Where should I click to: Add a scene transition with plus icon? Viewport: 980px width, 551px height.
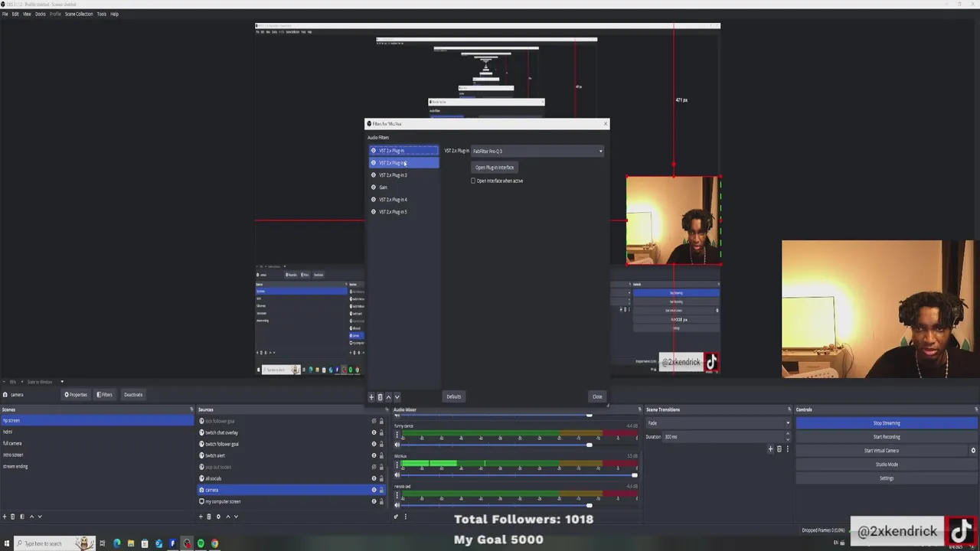tap(770, 449)
